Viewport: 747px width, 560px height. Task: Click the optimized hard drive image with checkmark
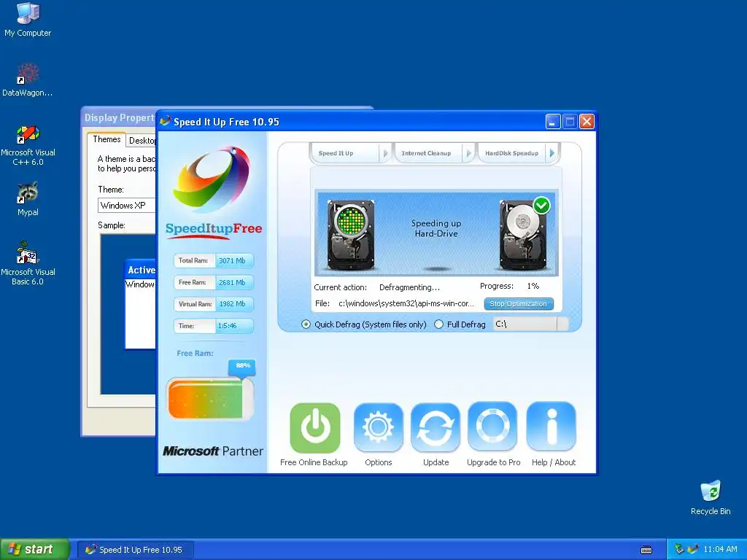(524, 234)
